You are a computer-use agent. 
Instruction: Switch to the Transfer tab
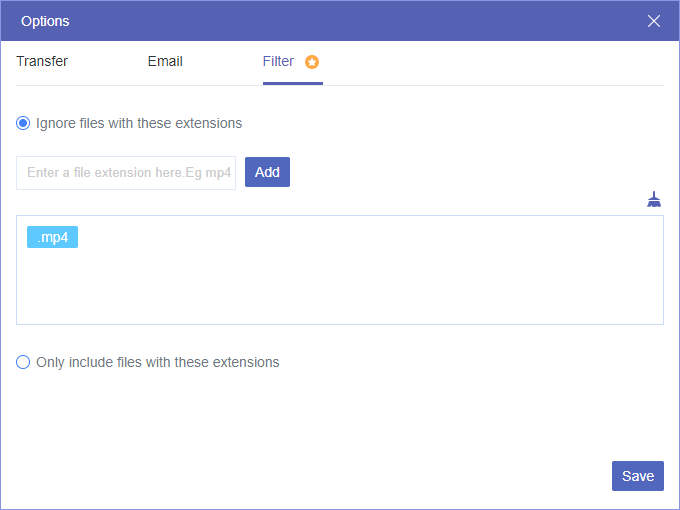point(42,61)
